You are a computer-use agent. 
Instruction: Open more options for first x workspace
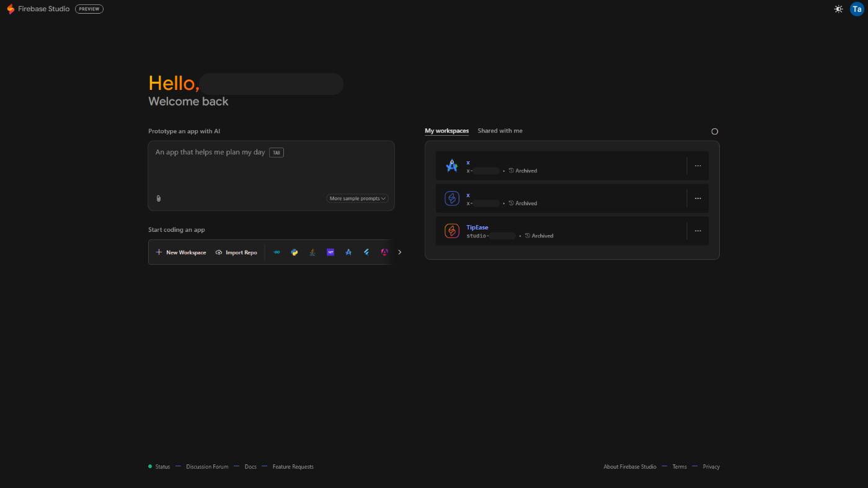click(x=697, y=166)
